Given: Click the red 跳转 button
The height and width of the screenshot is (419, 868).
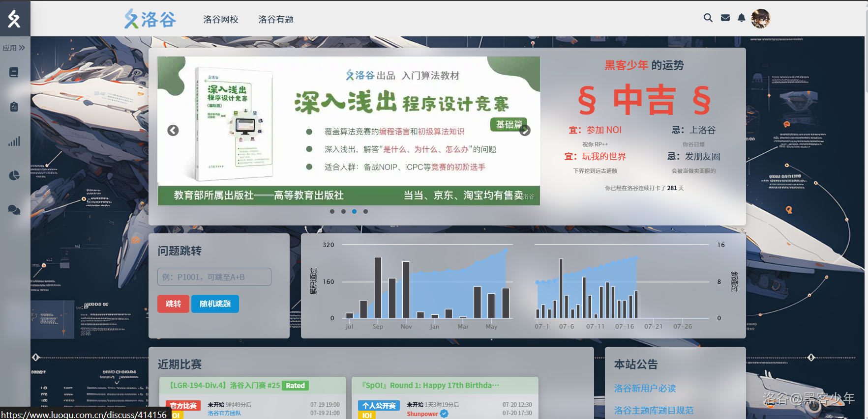Looking at the screenshot, I should (x=173, y=304).
